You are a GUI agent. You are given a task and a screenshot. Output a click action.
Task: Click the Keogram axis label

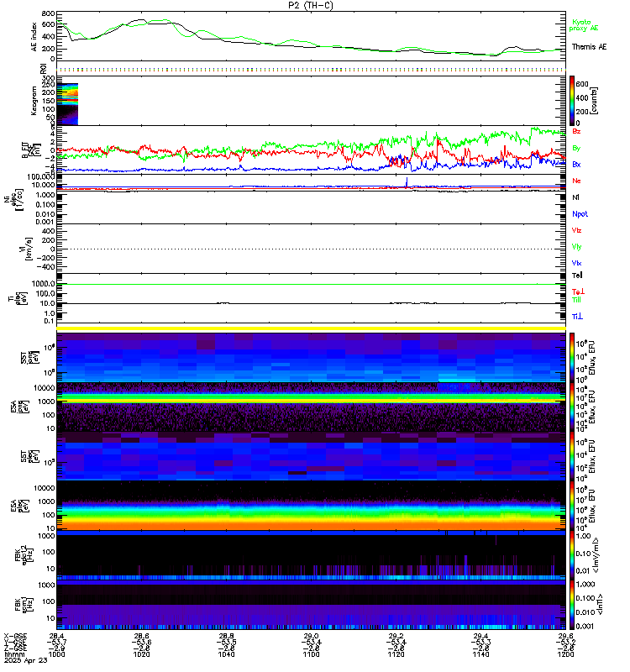[x=34, y=101]
